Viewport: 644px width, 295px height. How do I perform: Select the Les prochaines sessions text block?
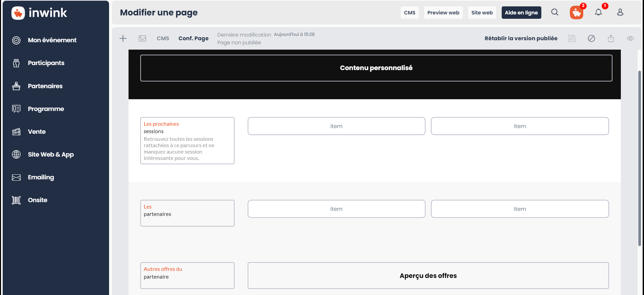click(x=187, y=141)
